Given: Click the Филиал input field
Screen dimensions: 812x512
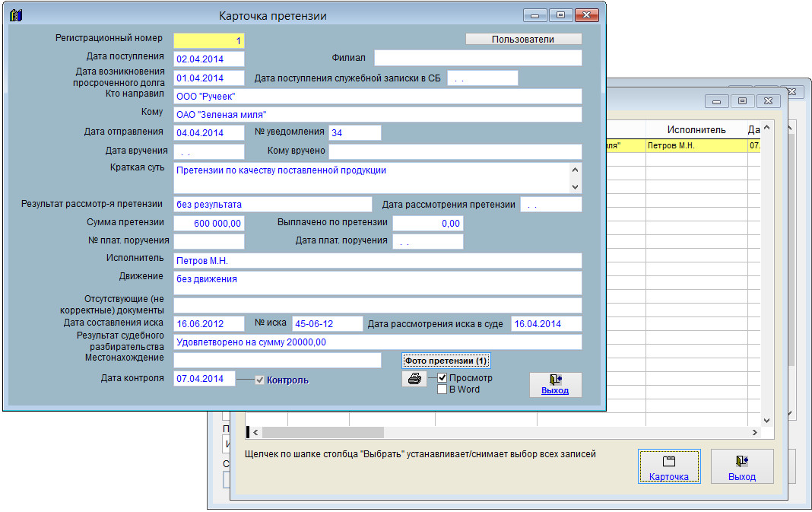Looking at the screenshot, I should (477, 59).
